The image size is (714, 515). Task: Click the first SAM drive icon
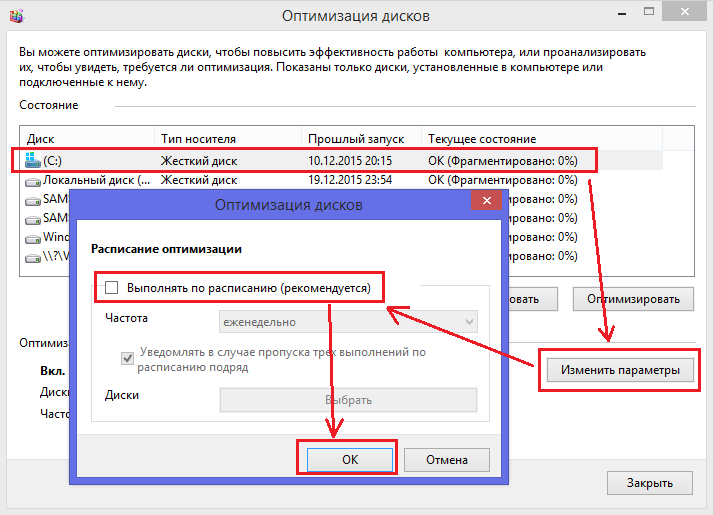click(33, 201)
